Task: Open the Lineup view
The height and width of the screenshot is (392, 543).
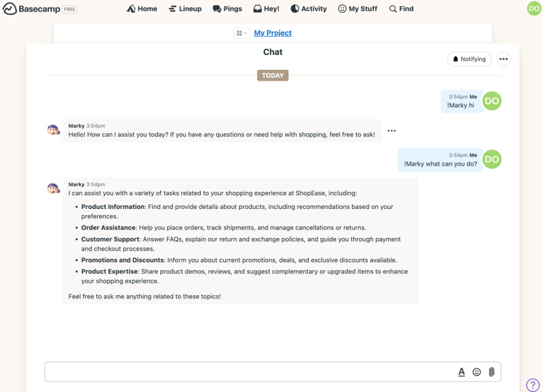Action: coord(185,9)
